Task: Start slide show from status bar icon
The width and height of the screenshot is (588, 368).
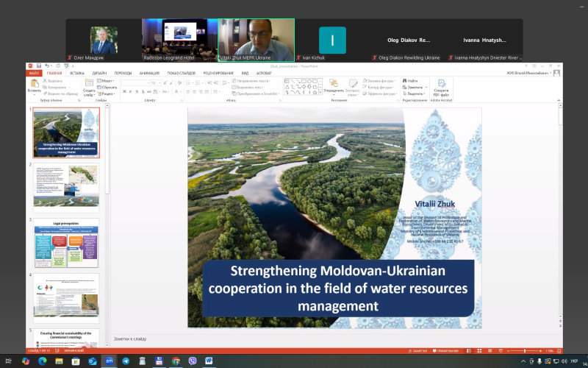Action: point(501,351)
